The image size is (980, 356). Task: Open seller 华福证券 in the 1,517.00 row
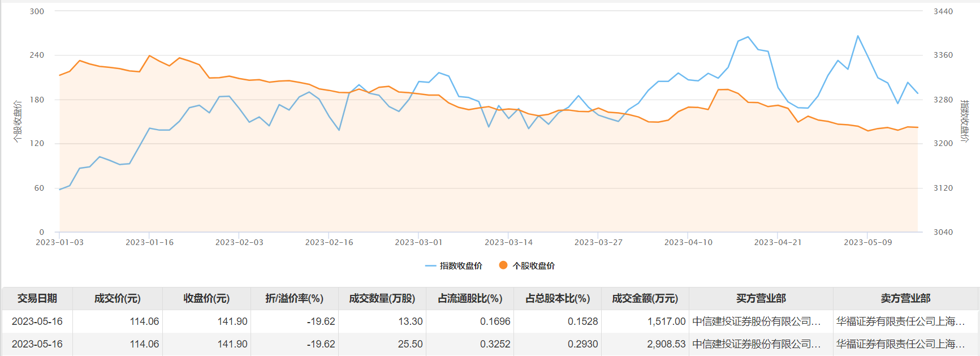tap(901, 321)
